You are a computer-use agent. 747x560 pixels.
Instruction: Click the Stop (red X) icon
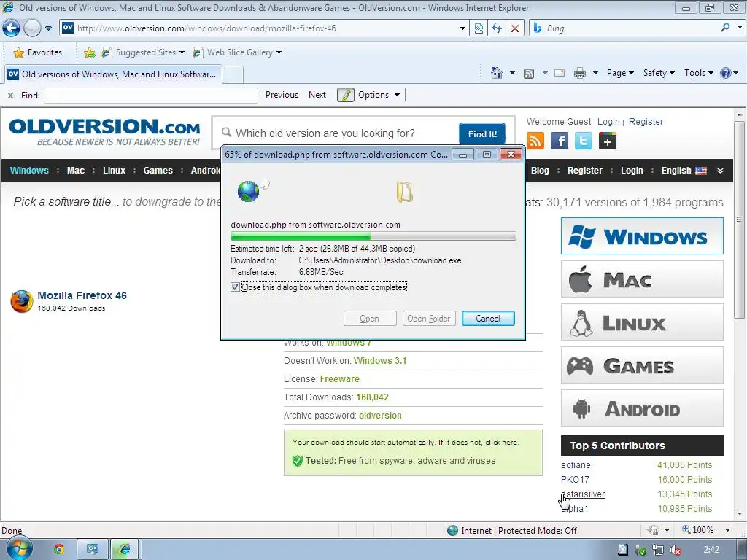click(x=515, y=28)
